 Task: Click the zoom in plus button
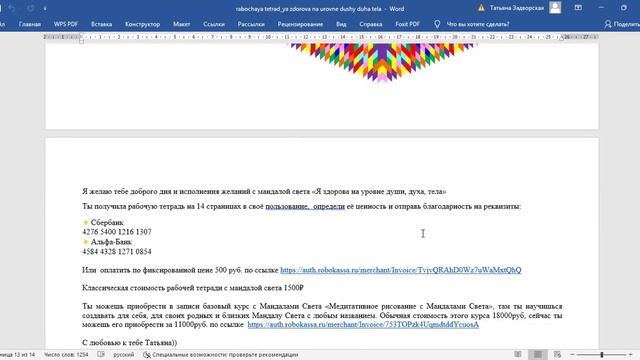(631, 355)
